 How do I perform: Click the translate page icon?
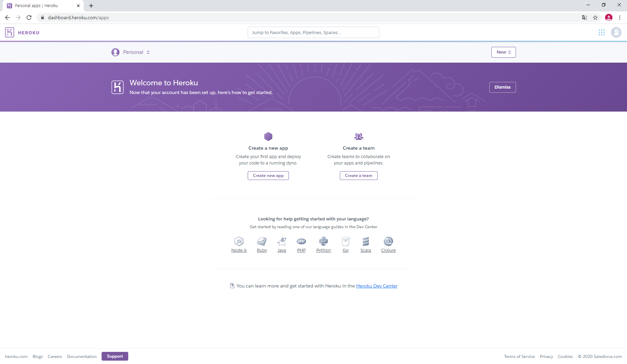pos(584,18)
